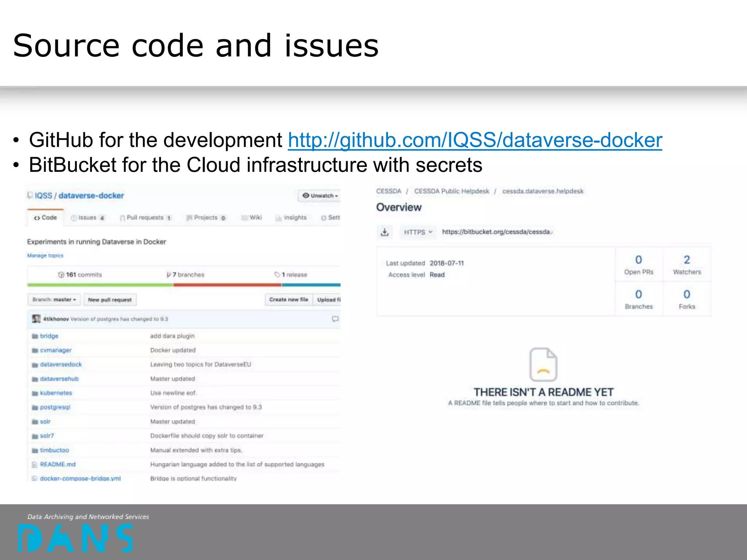Click the Bitbucket download icon
747x560 pixels.
pyautogui.click(x=385, y=232)
